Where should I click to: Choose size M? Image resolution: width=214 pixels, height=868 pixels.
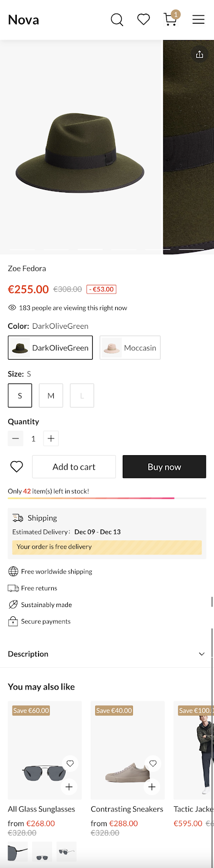51,395
